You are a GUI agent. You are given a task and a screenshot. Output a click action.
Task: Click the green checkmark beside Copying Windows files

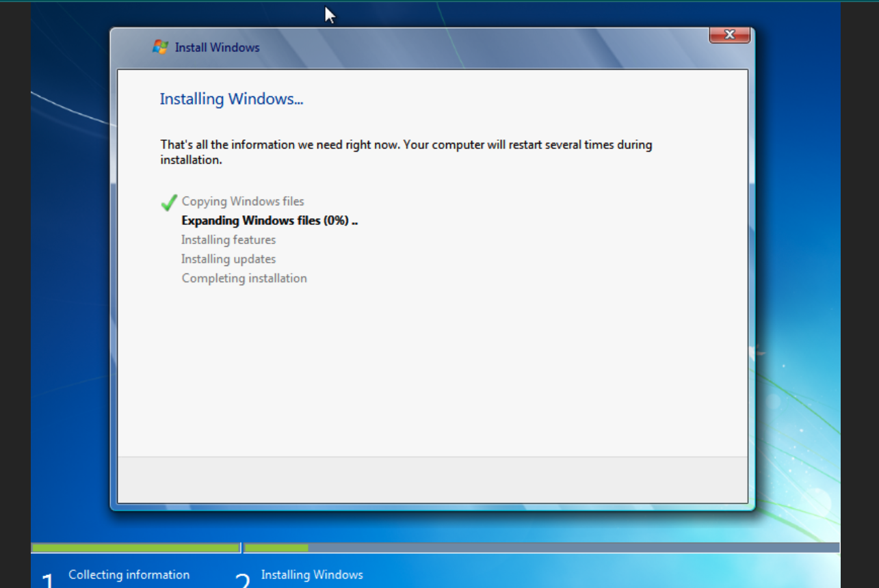[x=168, y=202]
